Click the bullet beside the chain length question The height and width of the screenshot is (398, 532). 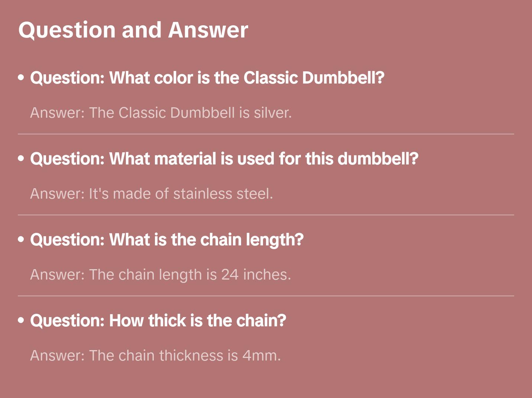[x=21, y=239]
